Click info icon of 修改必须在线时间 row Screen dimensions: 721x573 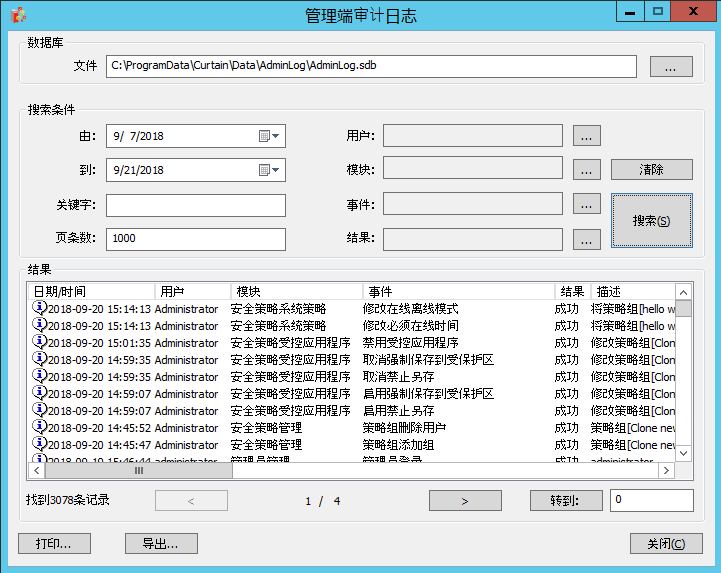pyautogui.click(x=40, y=324)
